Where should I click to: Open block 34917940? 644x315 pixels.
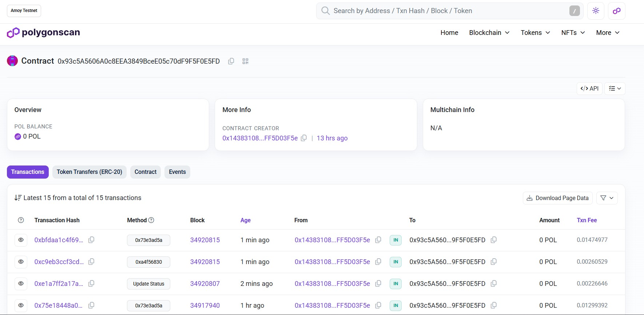click(205, 306)
